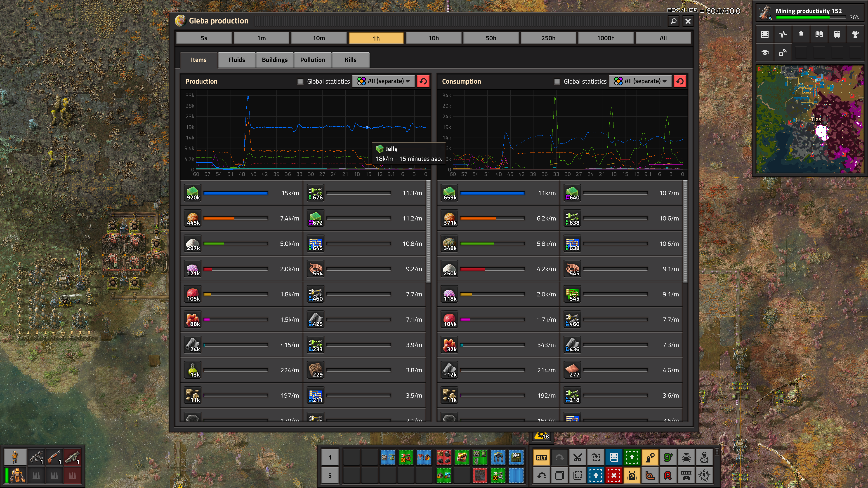
Task: Toggle the 5.0k/m green production row
Action: pos(242,244)
